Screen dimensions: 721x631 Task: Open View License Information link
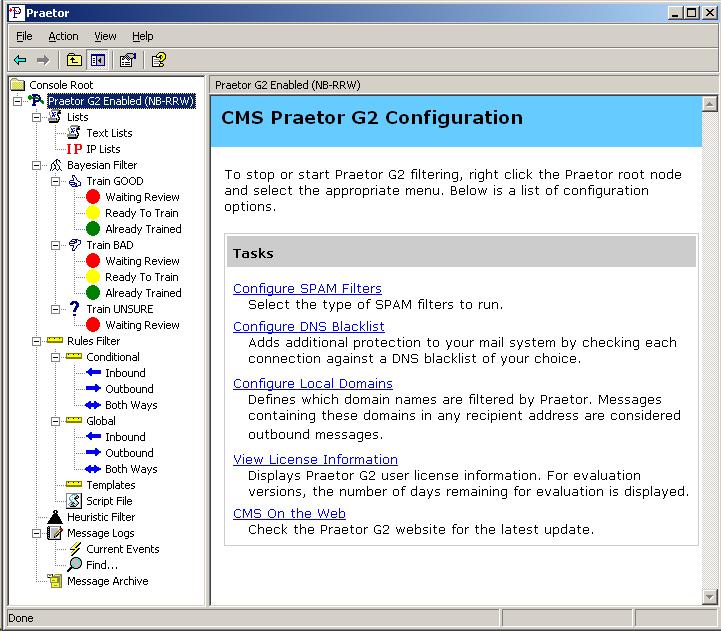[x=315, y=459]
